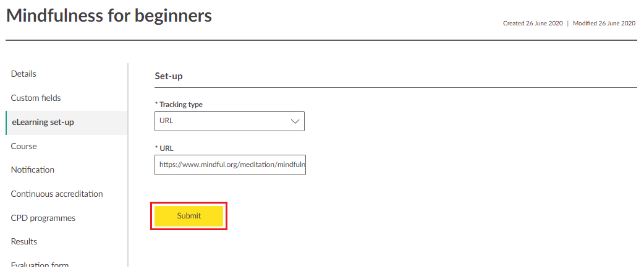This screenshot has height=276, width=644.
Task: Open the Course section
Action: tap(24, 147)
